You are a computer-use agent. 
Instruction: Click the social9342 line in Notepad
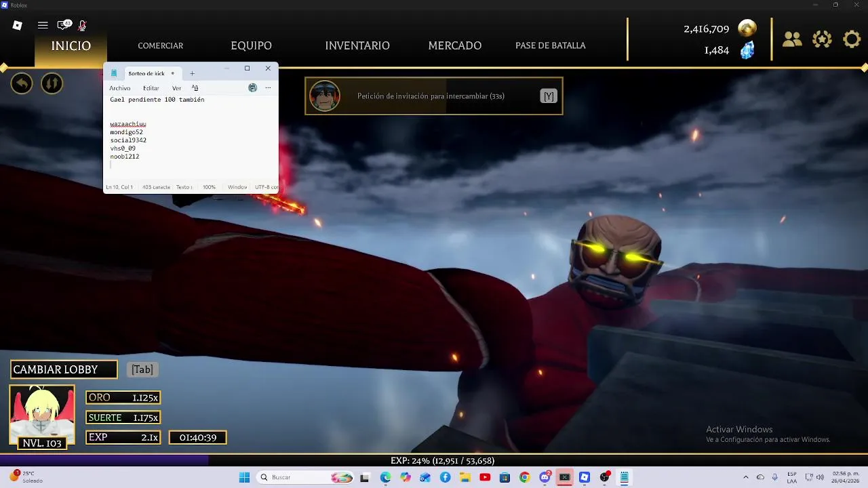pos(128,140)
